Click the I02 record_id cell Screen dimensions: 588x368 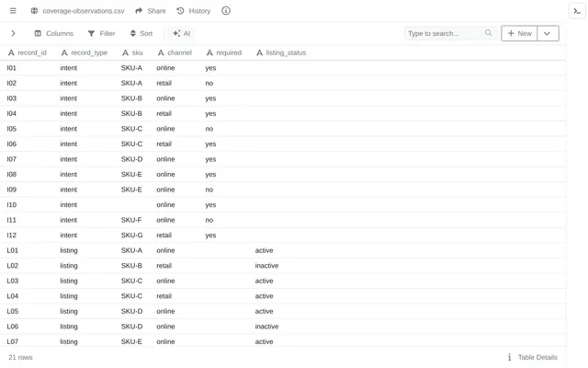[12, 83]
